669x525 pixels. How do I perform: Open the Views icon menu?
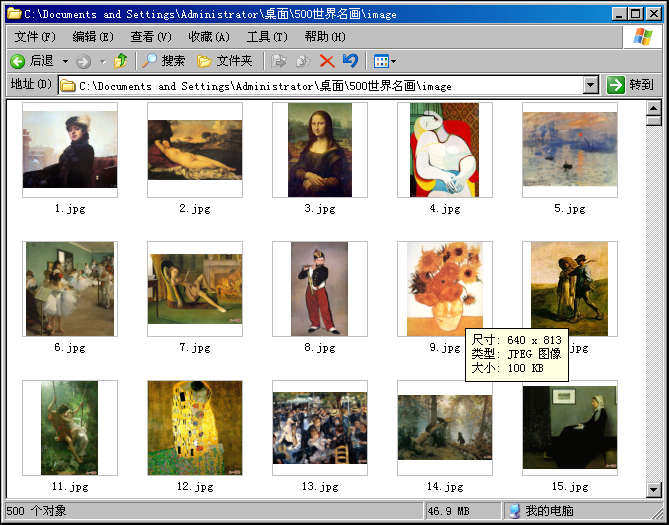pyautogui.click(x=381, y=61)
